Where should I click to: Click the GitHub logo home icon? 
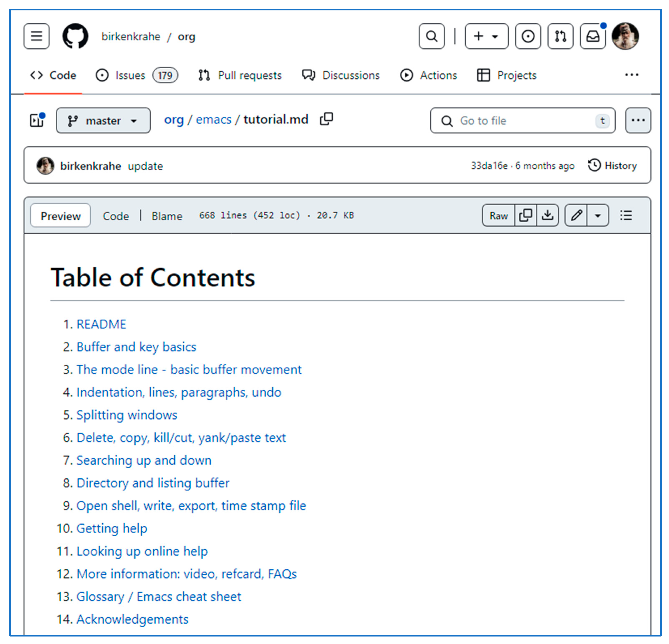point(75,36)
